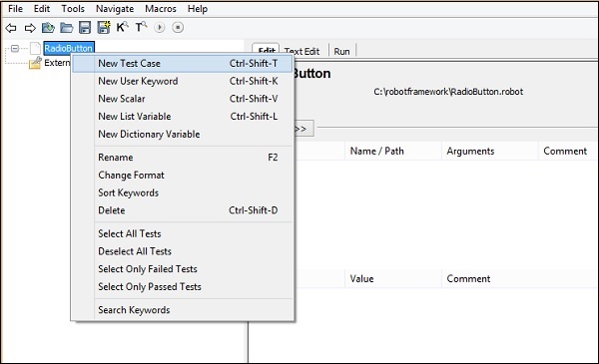Choose Delete from the context menu
This screenshot has width=599, height=364.
pos(183,210)
